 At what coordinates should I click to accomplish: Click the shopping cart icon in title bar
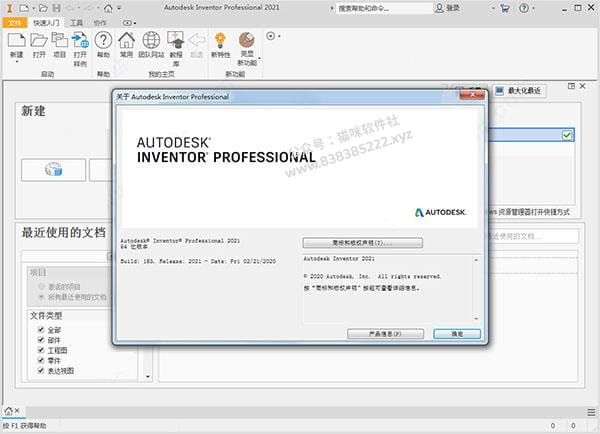click(505, 8)
